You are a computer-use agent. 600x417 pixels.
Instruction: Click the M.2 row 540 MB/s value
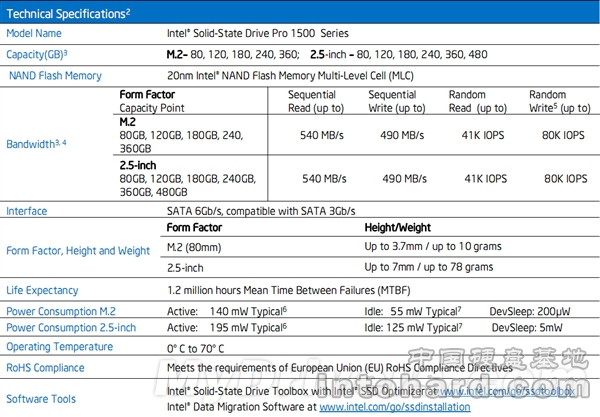click(x=322, y=135)
